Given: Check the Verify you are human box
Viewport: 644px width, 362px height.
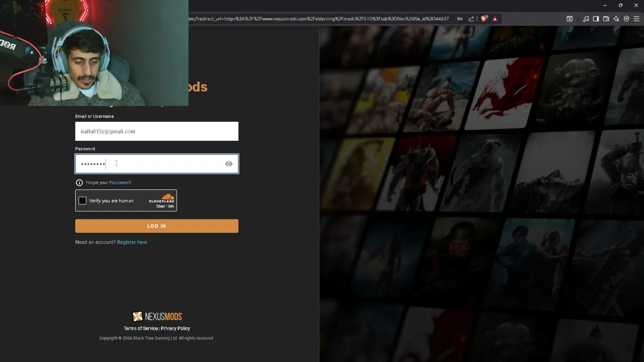Looking at the screenshot, I should coord(83,201).
